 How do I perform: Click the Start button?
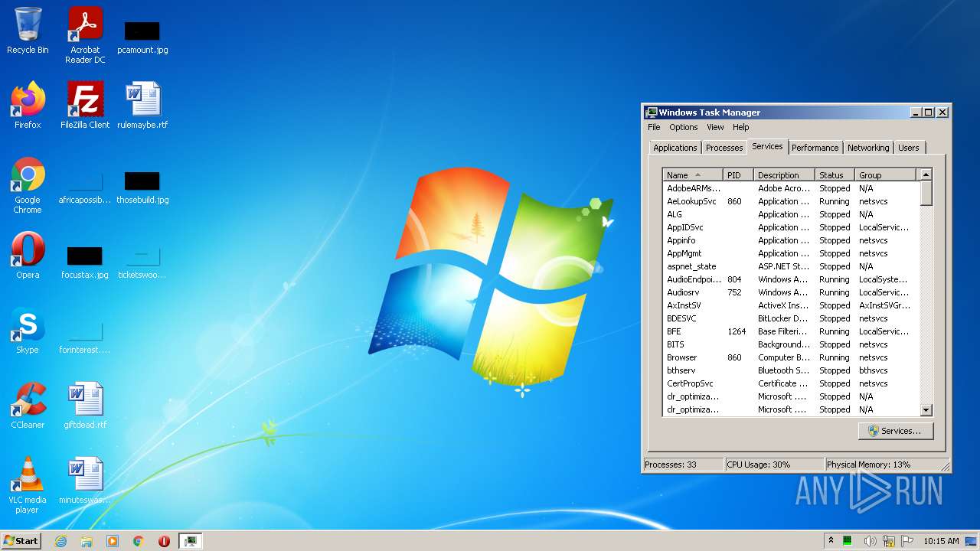[x=21, y=540]
